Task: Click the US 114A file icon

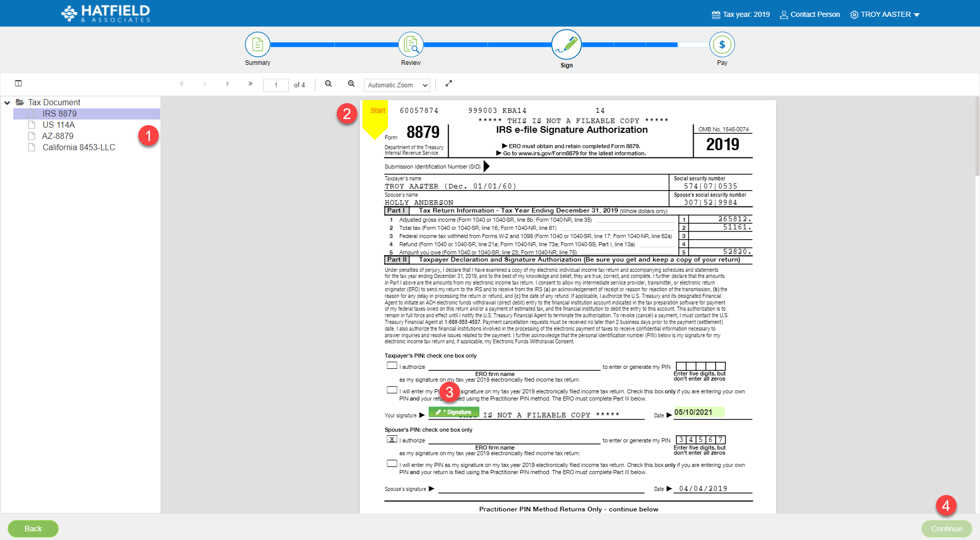Action: pyautogui.click(x=32, y=125)
